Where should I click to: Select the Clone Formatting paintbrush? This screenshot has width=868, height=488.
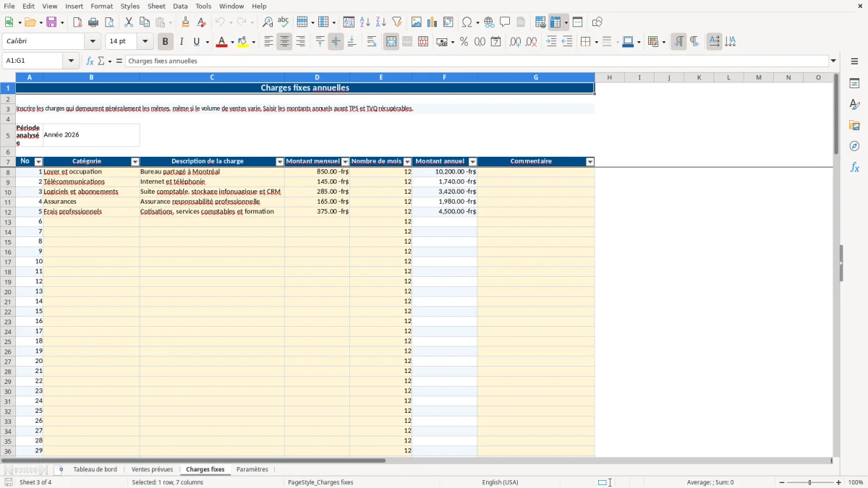pyautogui.click(x=186, y=22)
